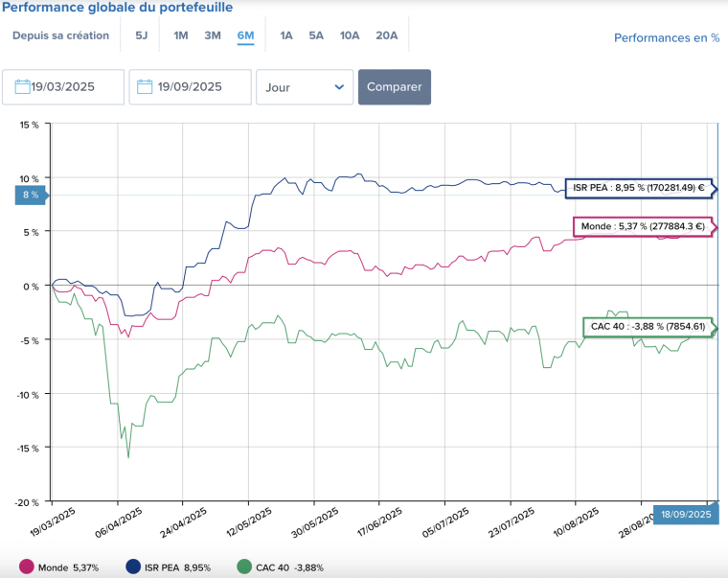
Task: Choose the 5A time range
Action: 316,36
